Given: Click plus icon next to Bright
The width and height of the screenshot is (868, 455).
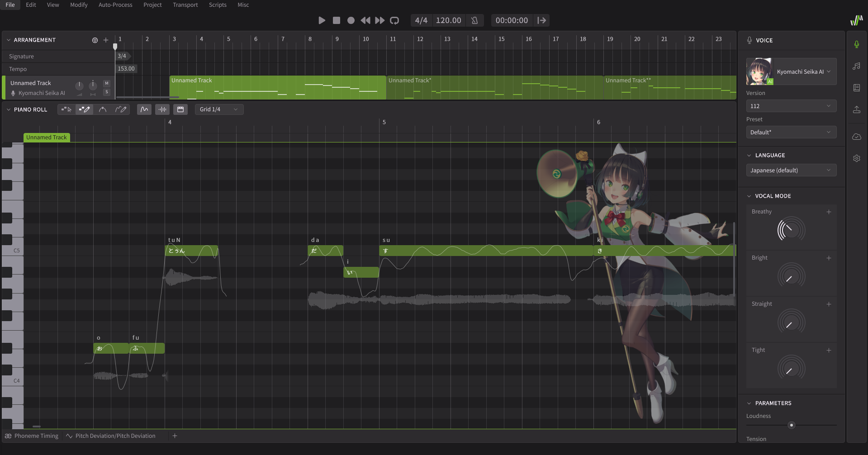Looking at the screenshot, I should point(829,258).
